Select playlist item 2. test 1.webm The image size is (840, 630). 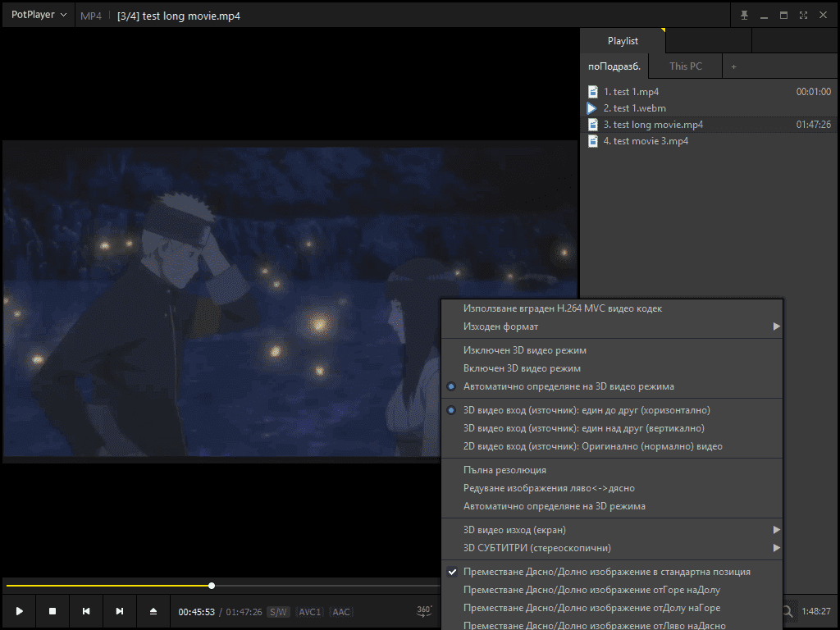pos(710,108)
